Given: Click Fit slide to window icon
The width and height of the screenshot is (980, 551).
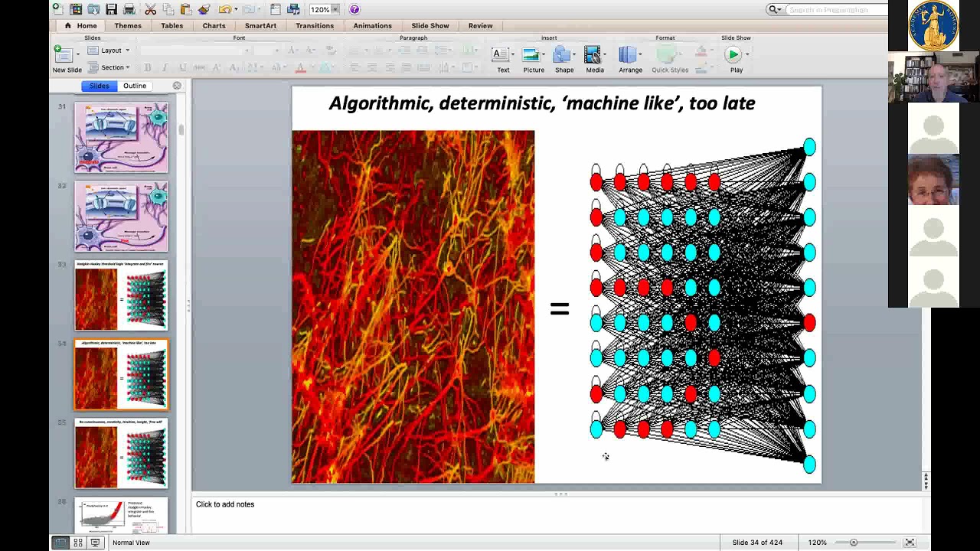Looking at the screenshot, I should (910, 543).
